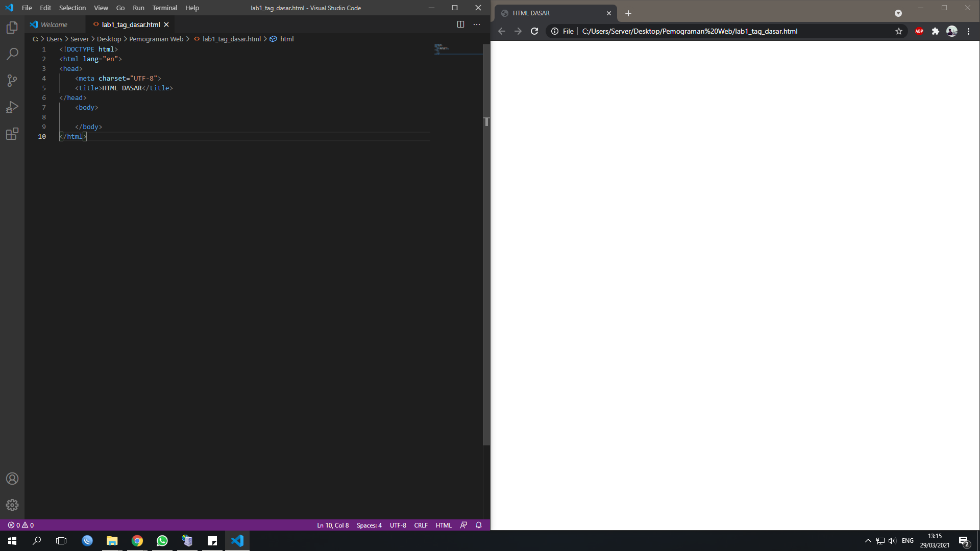Viewport: 980px width, 551px height.
Task: Reload the HTML DASAR page
Action: coord(534,31)
